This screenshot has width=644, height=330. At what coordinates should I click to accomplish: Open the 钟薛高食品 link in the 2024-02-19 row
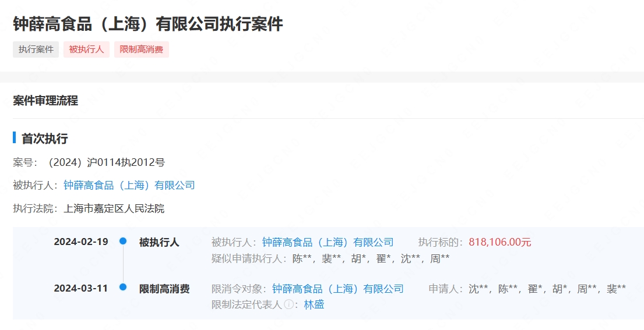click(328, 242)
